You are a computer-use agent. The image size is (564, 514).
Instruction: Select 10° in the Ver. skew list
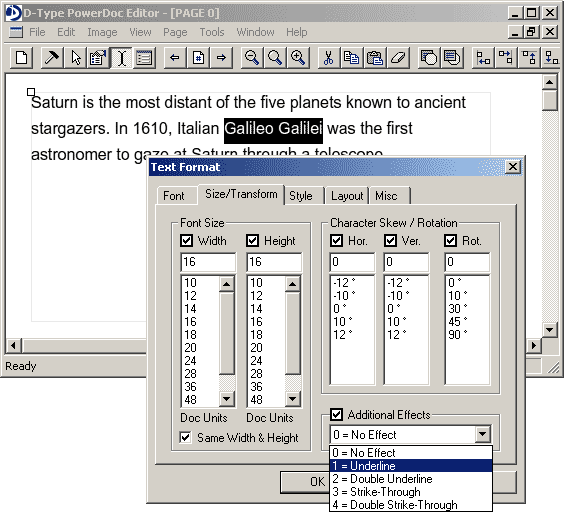coord(406,322)
